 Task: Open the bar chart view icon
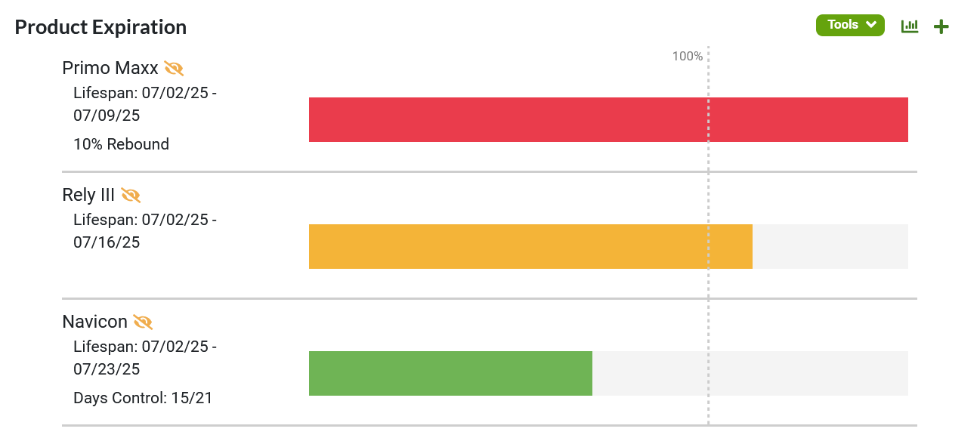[910, 26]
